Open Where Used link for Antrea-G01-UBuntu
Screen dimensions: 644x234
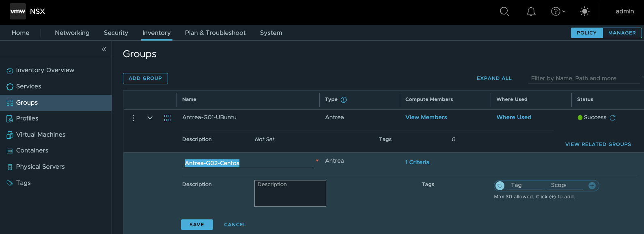click(514, 117)
